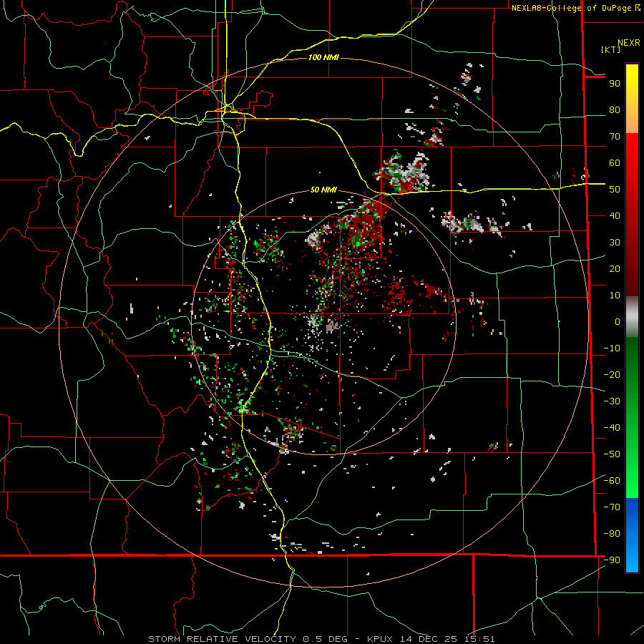Screen dimensions: 644x644
Task: Click the 50 value on velocity scale
Action: [615, 190]
